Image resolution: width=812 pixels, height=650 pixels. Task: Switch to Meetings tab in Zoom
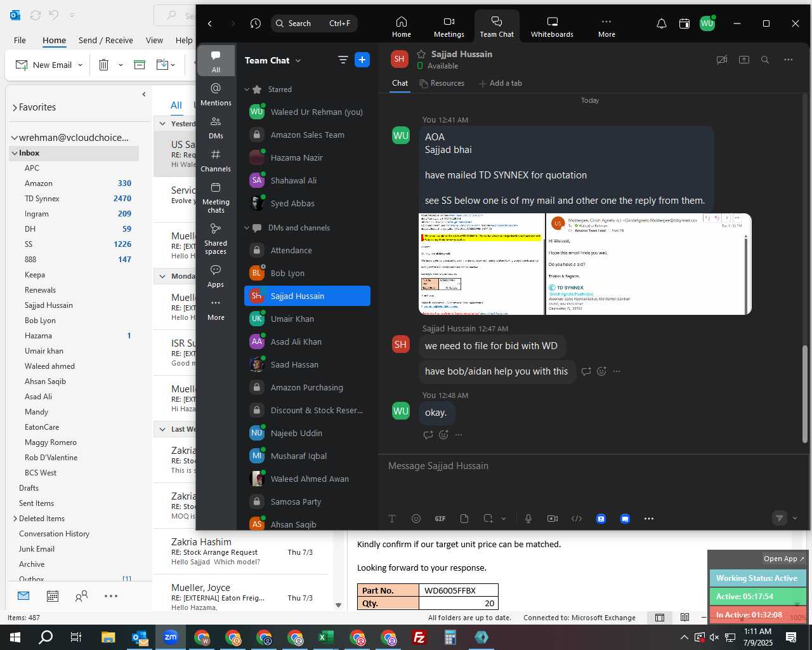click(x=449, y=27)
